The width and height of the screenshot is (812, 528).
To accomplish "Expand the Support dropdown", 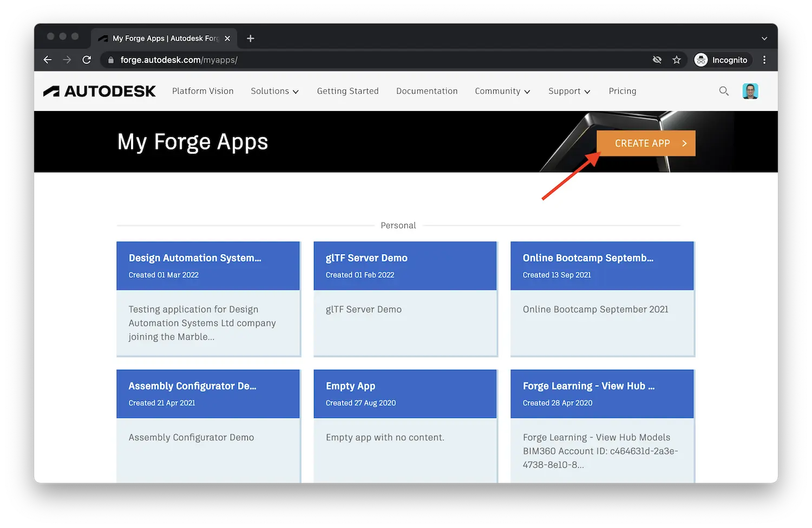I will pyautogui.click(x=569, y=91).
